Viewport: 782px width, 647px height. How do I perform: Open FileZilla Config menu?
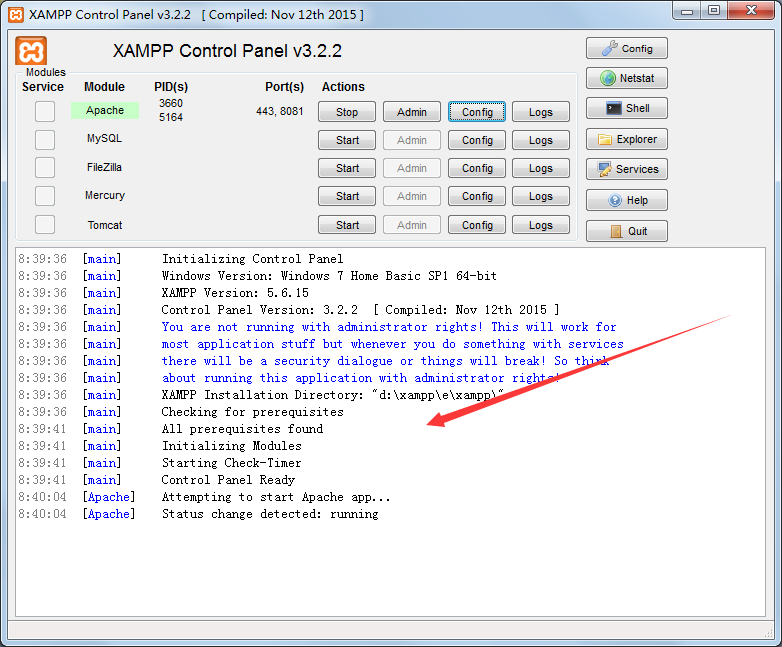coord(477,168)
